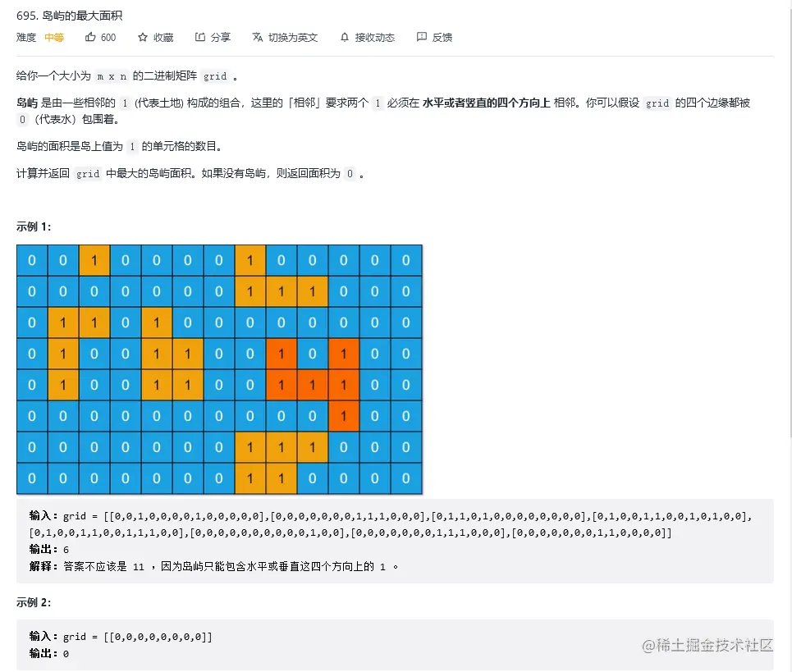This screenshot has height=672, width=792.
Task: Click the 示例 1 input grid code block
Action: [395, 541]
